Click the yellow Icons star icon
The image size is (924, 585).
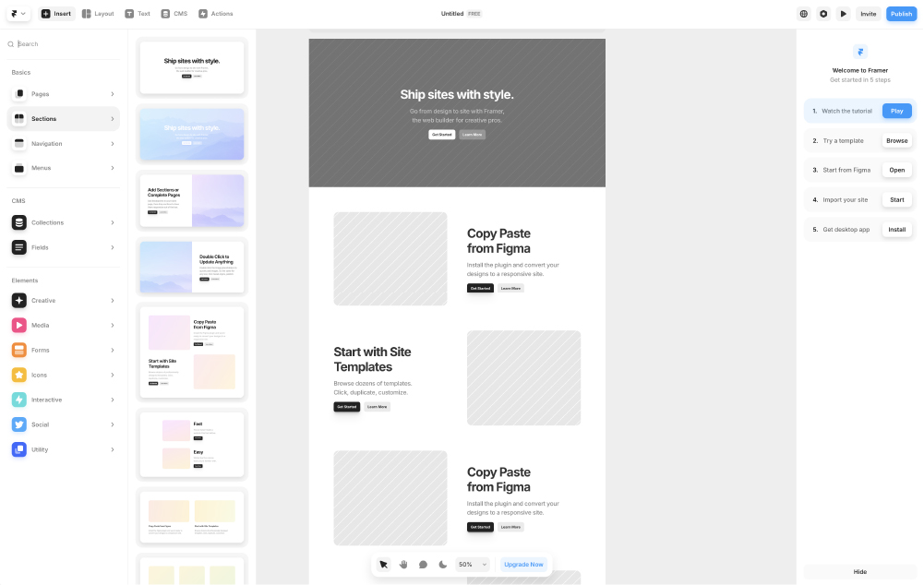point(19,375)
